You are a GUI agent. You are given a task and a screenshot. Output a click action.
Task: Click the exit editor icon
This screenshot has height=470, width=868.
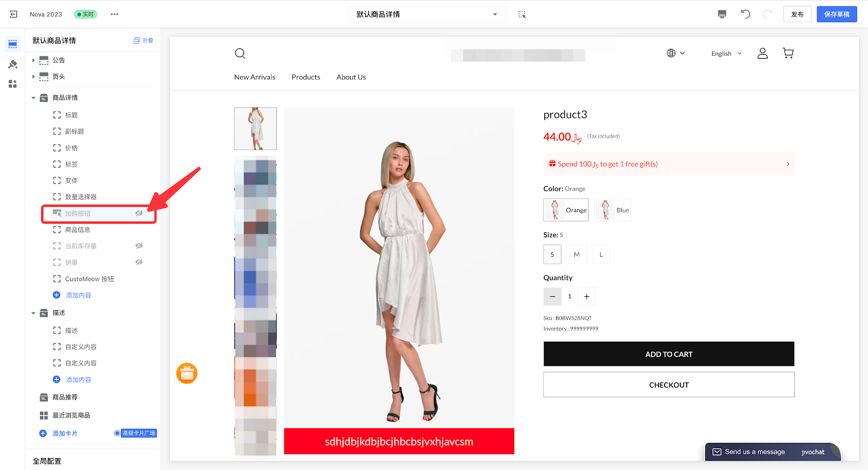[14, 14]
